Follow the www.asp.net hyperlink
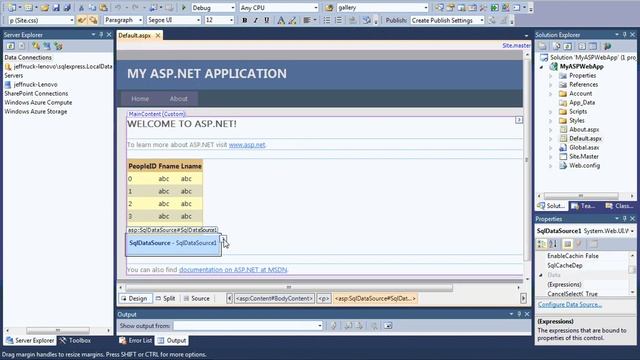The image size is (640, 360). [x=247, y=145]
